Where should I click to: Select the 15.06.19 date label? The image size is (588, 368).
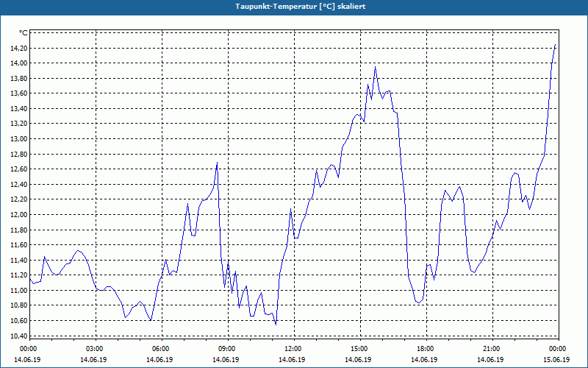coord(556,359)
